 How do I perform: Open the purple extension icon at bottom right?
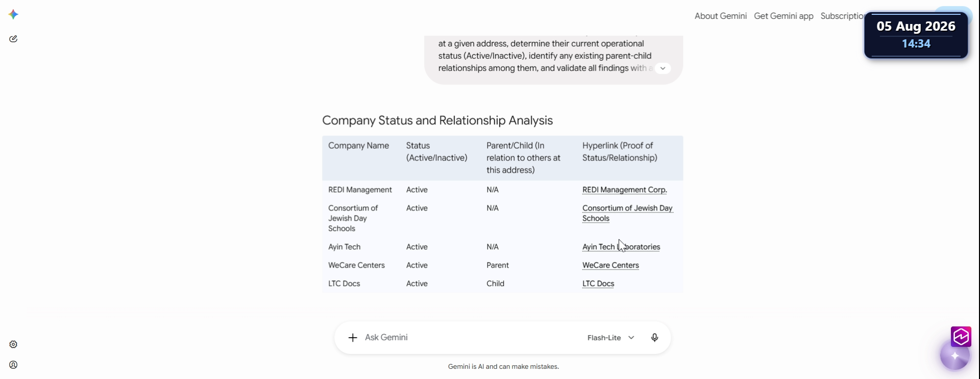[961, 337]
